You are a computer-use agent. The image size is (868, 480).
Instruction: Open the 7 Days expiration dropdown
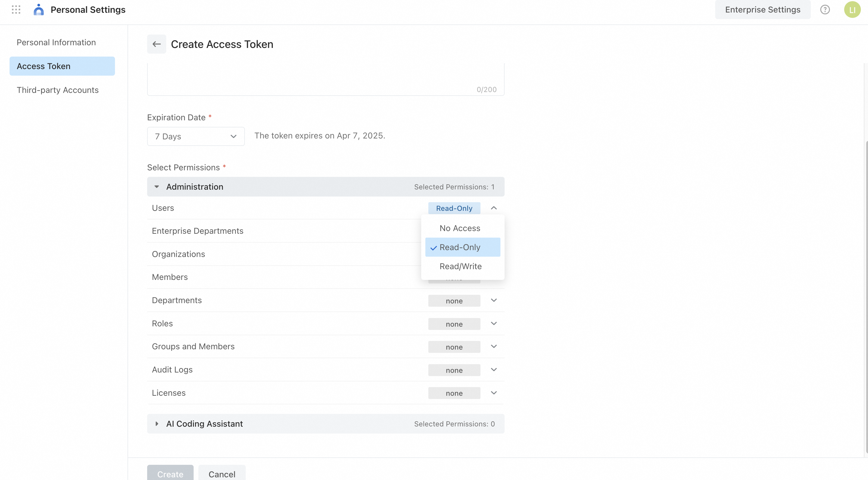click(x=196, y=136)
